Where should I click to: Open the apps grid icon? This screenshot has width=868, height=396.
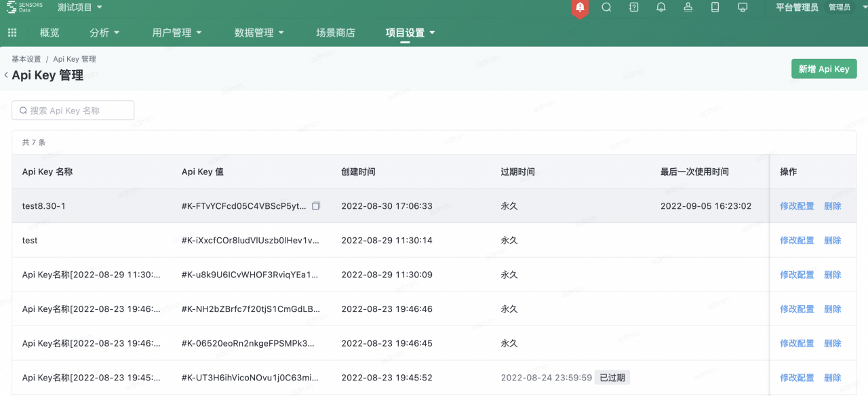click(x=12, y=33)
